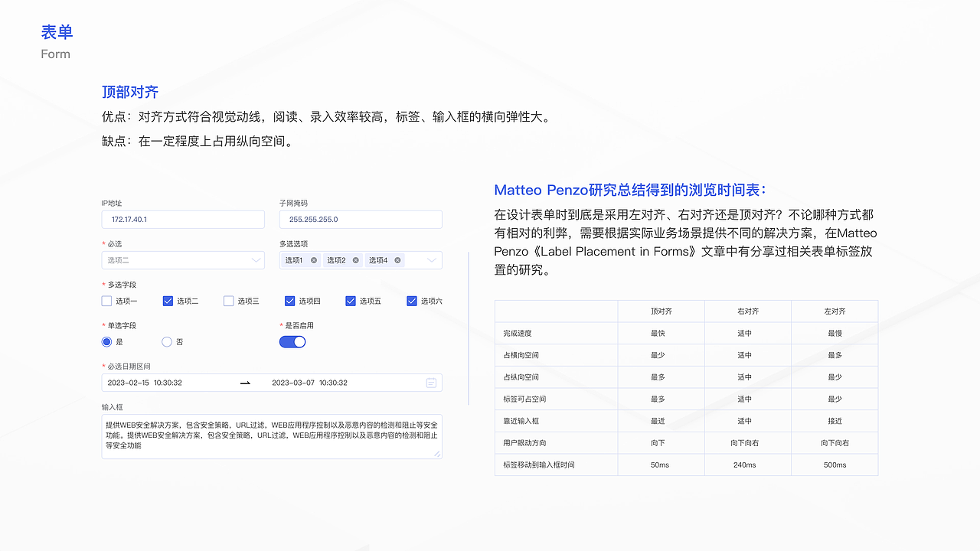Remove the 选项1 tag with its x icon
Screen dimensions: 980x551
click(314, 260)
